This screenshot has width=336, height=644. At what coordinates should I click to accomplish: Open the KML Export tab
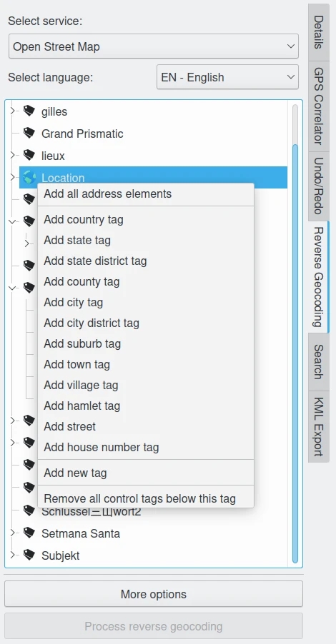click(x=319, y=427)
